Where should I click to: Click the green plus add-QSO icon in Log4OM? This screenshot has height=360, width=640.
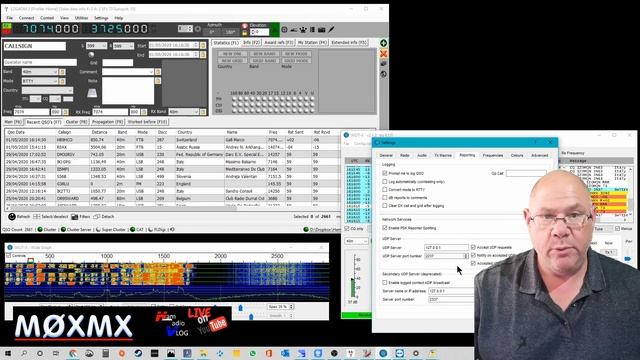tap(384, 43)
